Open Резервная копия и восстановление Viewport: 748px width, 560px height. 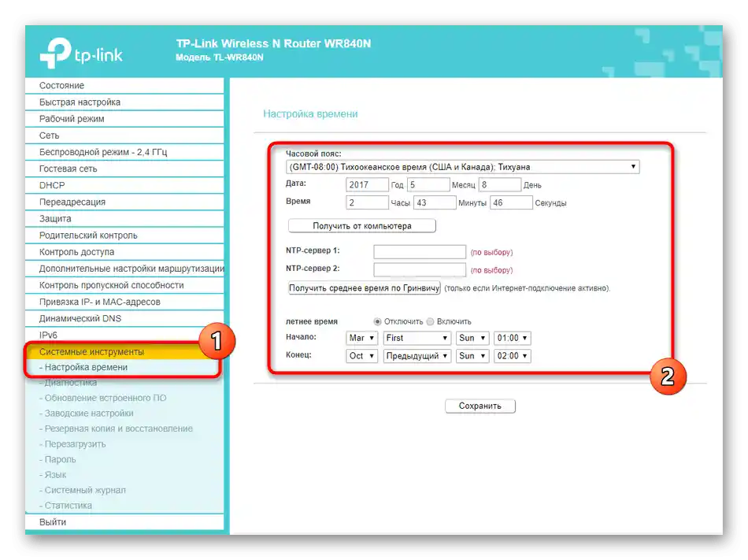[x=116, y=428]
